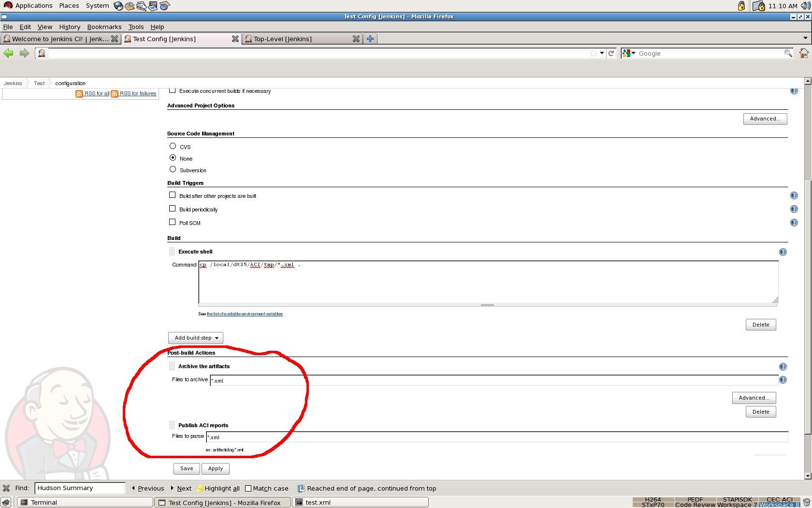The image size is (812, 508).
Task: Select the CVS radio button
Action: click(x=173, y=146)
